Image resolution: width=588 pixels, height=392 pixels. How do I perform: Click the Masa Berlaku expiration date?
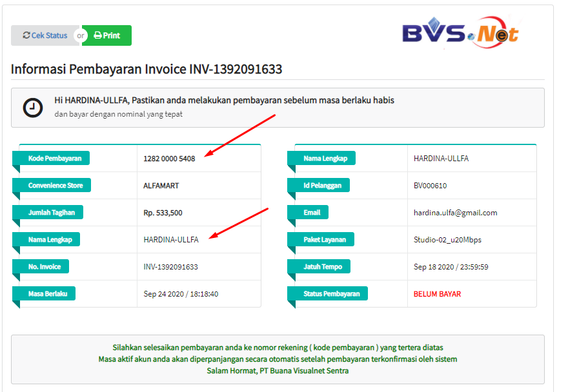pyautogui.click(x=184, y=293)
